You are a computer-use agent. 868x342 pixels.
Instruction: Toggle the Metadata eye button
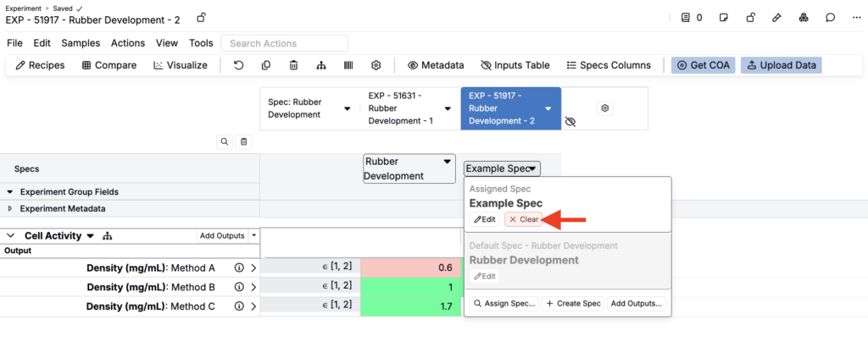tap(436, 65)
